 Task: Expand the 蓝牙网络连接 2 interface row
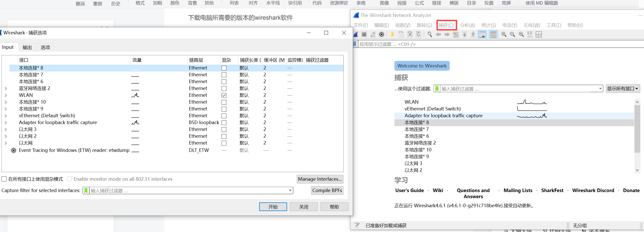[x=6, y=88]
